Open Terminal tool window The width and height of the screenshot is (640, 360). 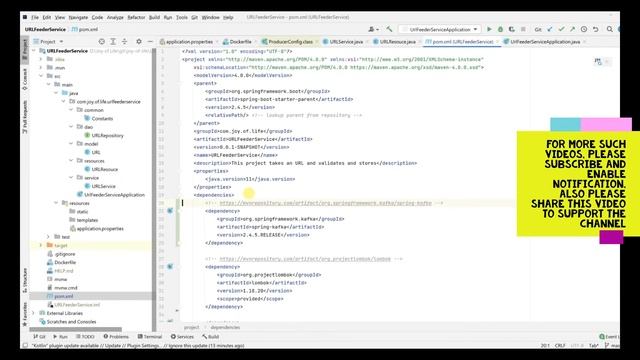point(150,337)
